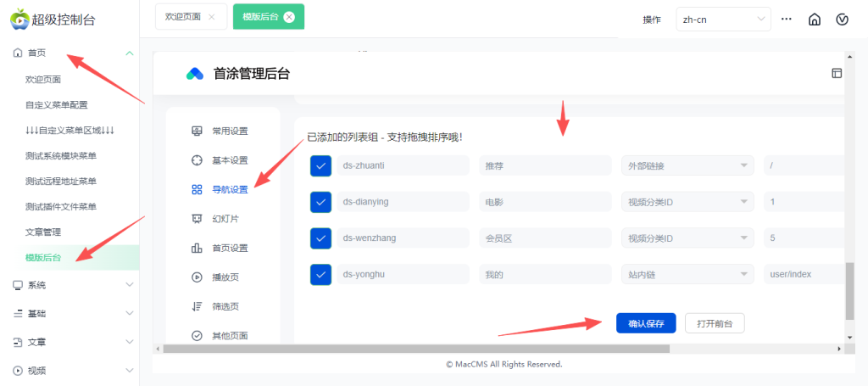Click the ds-dianying input field

click(403, 202)
